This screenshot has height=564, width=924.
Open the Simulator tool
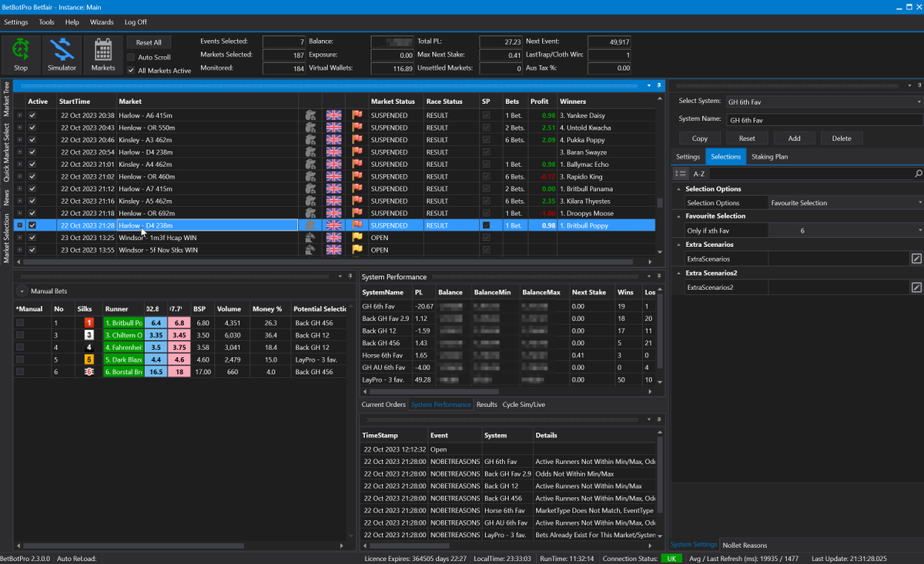tap(62, 55)
